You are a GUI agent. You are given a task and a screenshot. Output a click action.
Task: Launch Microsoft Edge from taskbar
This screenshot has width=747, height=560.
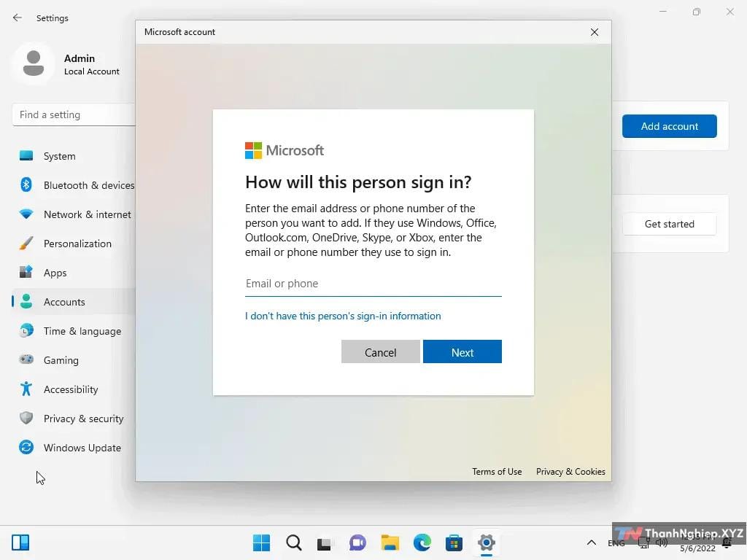(x=422, y=542)
